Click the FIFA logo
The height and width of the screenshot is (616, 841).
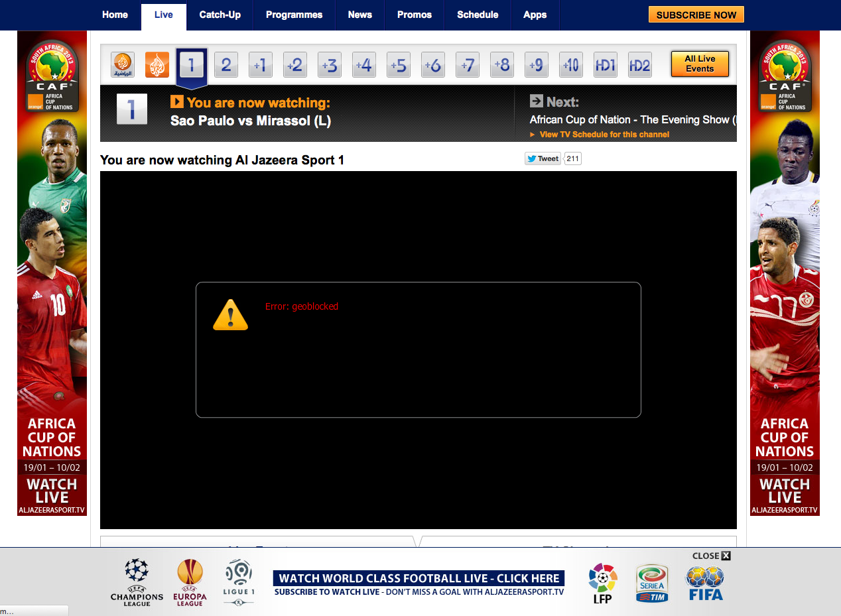point(705,584)
